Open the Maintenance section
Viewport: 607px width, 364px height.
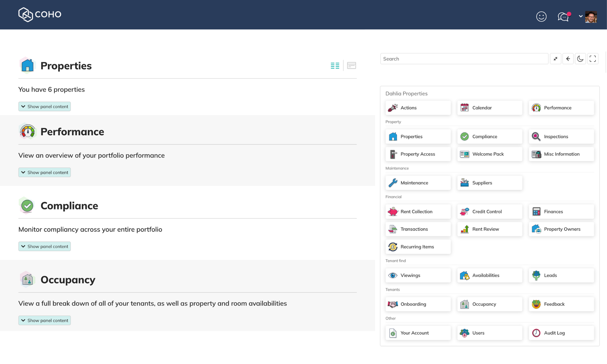tap(418, 183)
